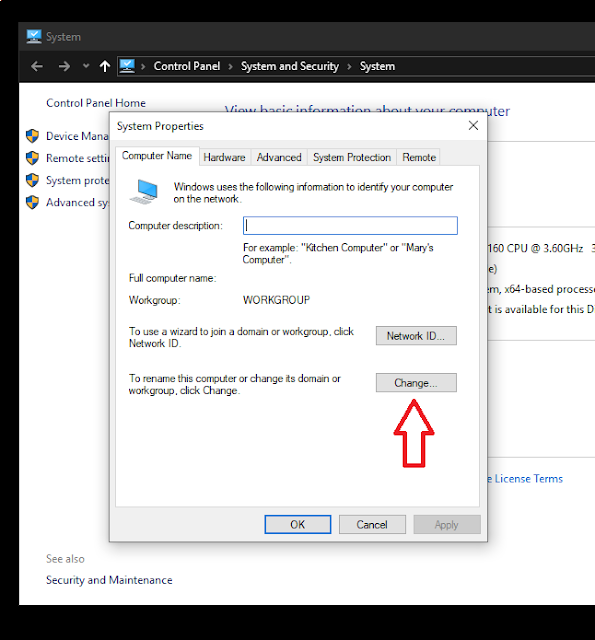Viewport: 595px width, 640px height.
Task: Click Cancel in System Properties
Action: pos(372,524)
